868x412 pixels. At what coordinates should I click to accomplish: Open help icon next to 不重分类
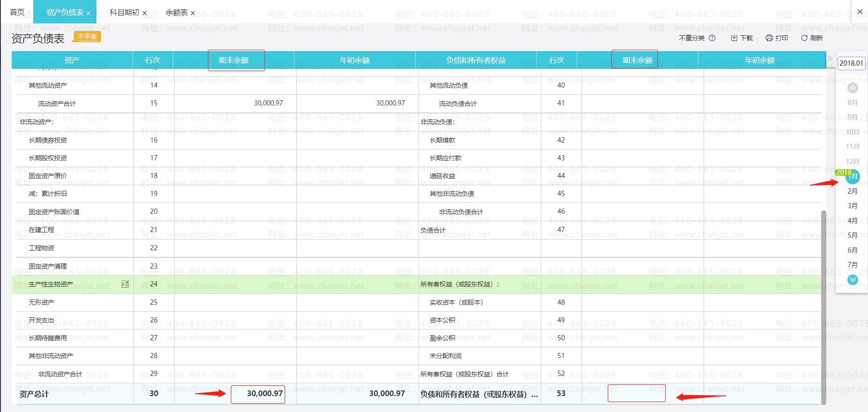(x=712, y=38)
